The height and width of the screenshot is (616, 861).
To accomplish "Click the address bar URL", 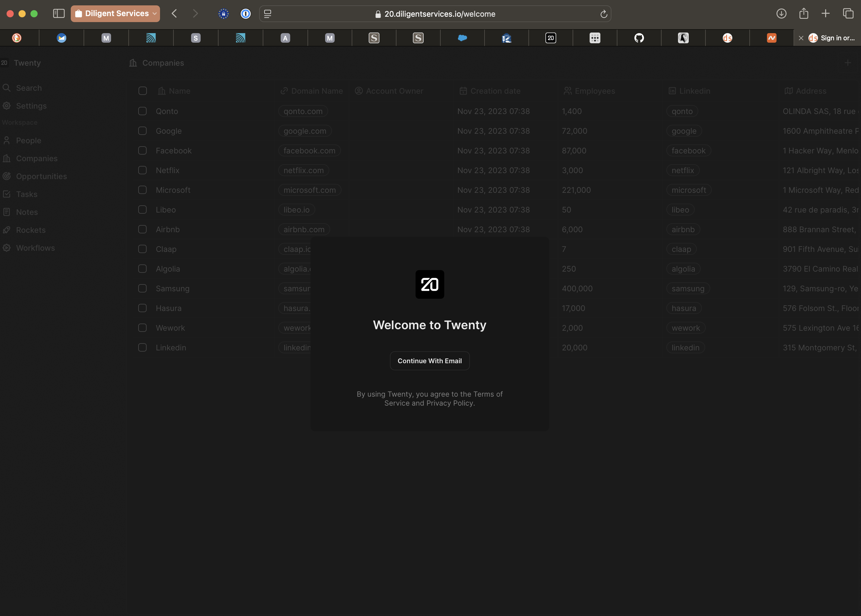I will 439,14.
